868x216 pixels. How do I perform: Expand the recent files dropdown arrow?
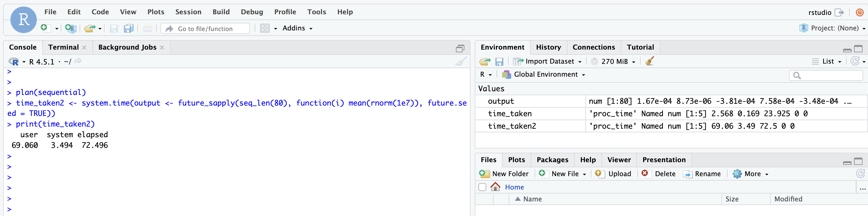100,29
